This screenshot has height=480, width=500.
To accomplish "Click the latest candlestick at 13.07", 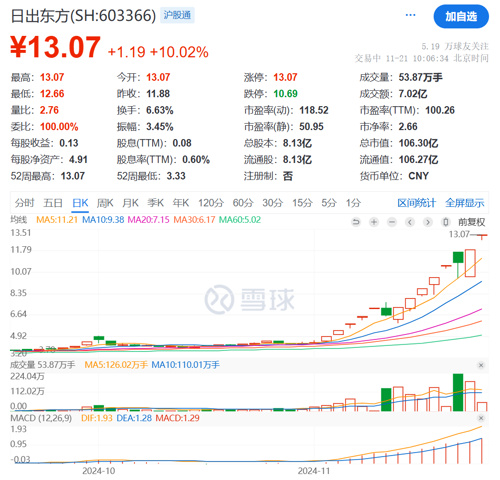I will point(482,236).
